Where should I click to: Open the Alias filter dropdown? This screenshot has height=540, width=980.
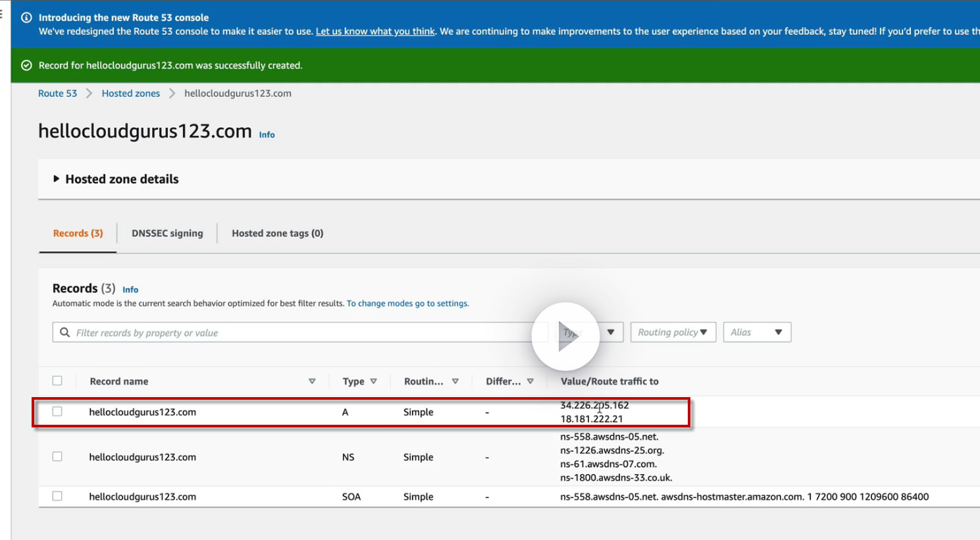click(x=756, y=333)
